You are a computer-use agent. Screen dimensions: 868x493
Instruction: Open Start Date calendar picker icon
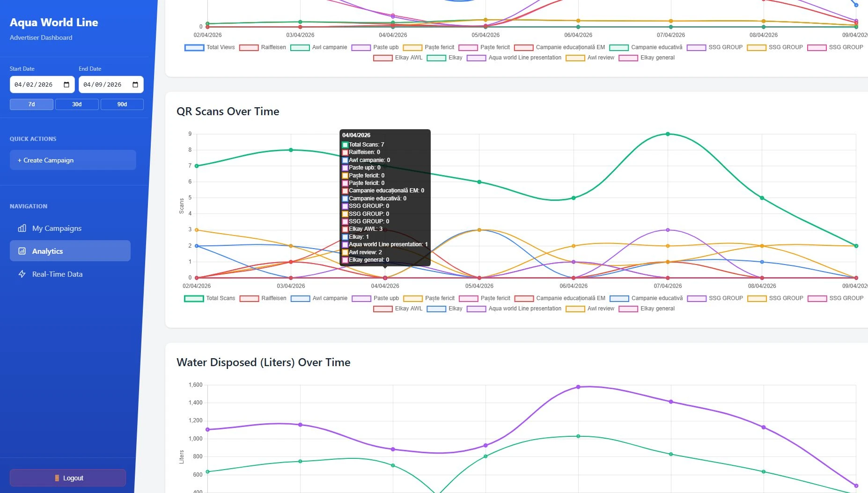[66, 85]
